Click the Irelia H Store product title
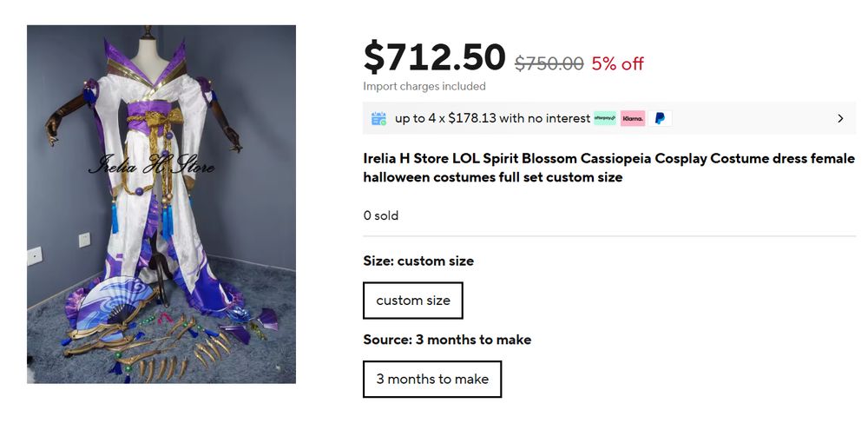 [x=608, y=168]
